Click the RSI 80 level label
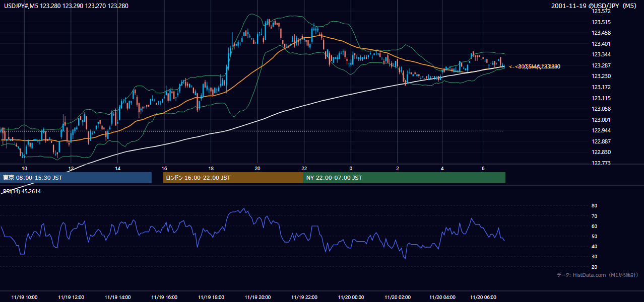Screen dimensions: 644x302 click(594, 206)
